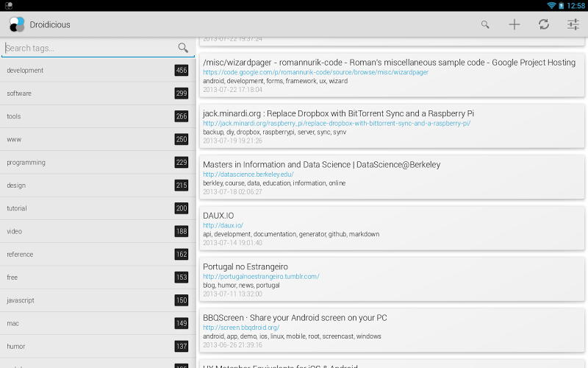Select the programming tag
The height and width of the screenshot is (368, 588).
pos(98,162)
